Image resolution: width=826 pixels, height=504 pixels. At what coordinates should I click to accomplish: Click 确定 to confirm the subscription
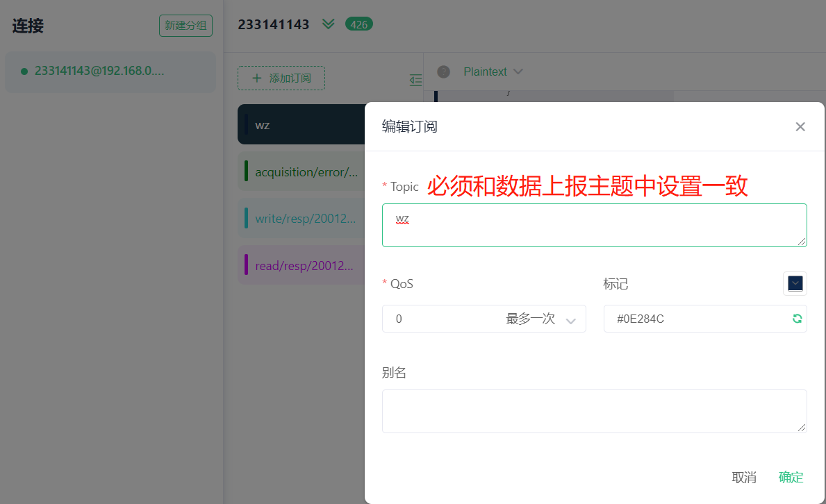point(791,477)
